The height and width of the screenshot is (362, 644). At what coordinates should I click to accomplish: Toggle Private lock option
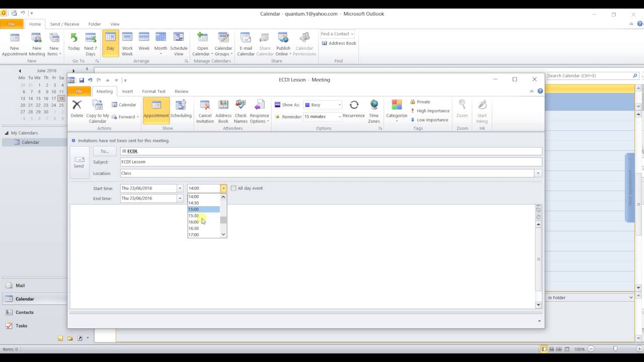pos(421,102)
